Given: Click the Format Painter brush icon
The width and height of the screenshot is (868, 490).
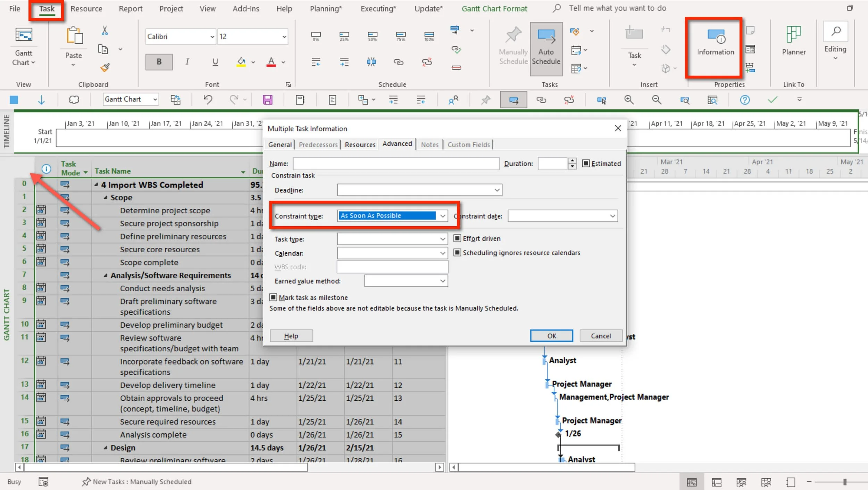Looking at the screenshot, I should [105, 67].
